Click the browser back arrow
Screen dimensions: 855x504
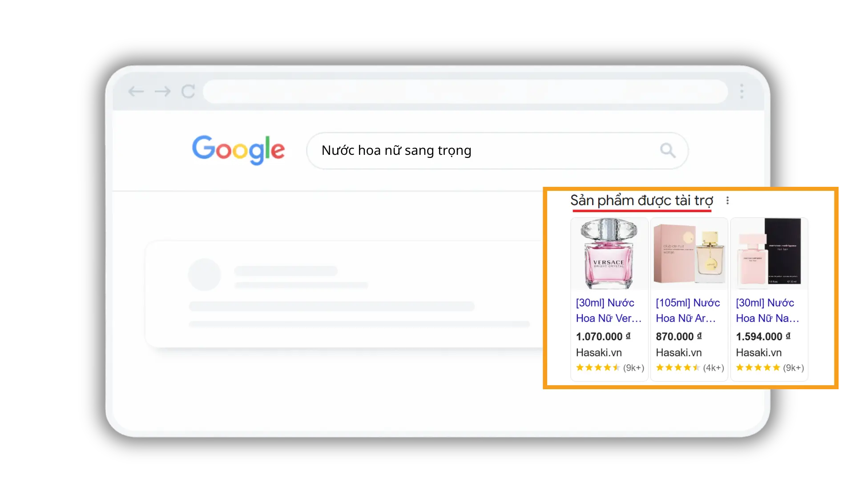[x=137, y=91]
